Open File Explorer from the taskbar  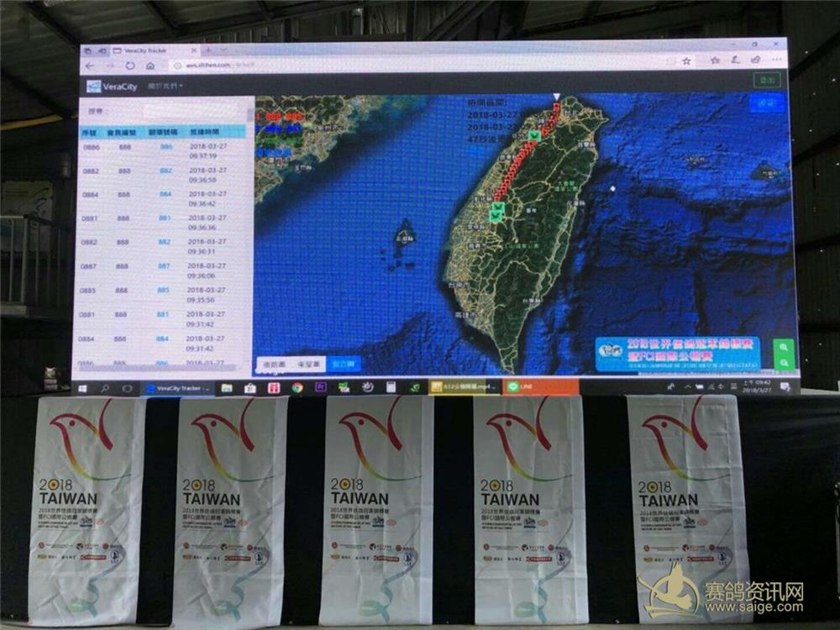[x=227, y=388]
